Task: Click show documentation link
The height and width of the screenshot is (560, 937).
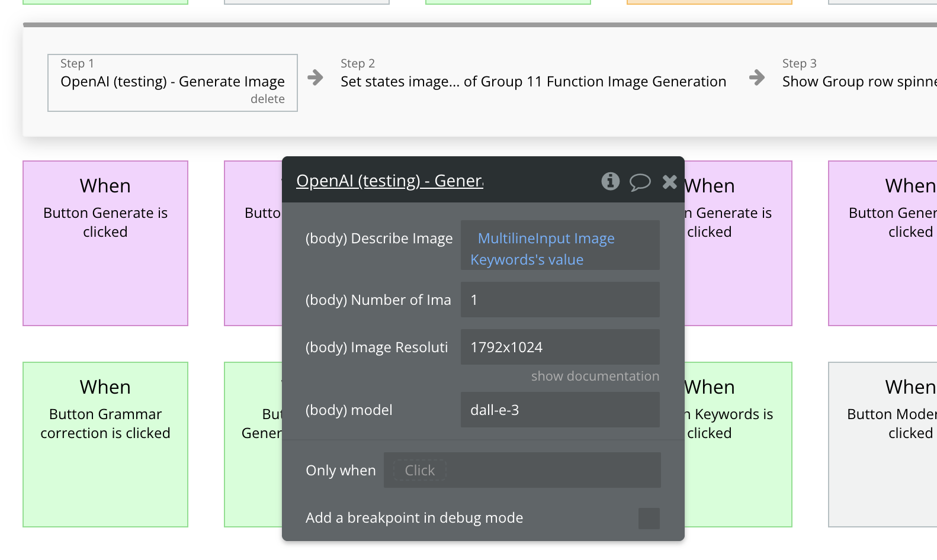Action: (595, 376)
